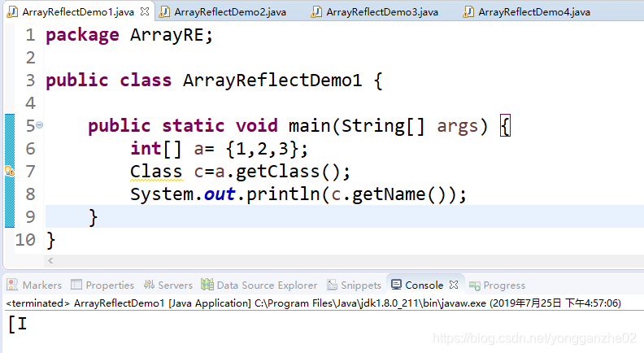Select the Console view tab
The height and width of the screenshot is (353, 644).
click(424, 285)
